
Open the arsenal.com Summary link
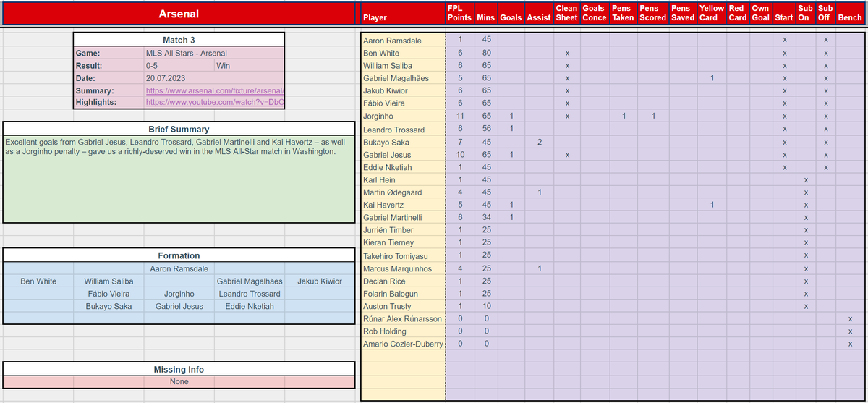pyautogui.click(x=215, y=91)
